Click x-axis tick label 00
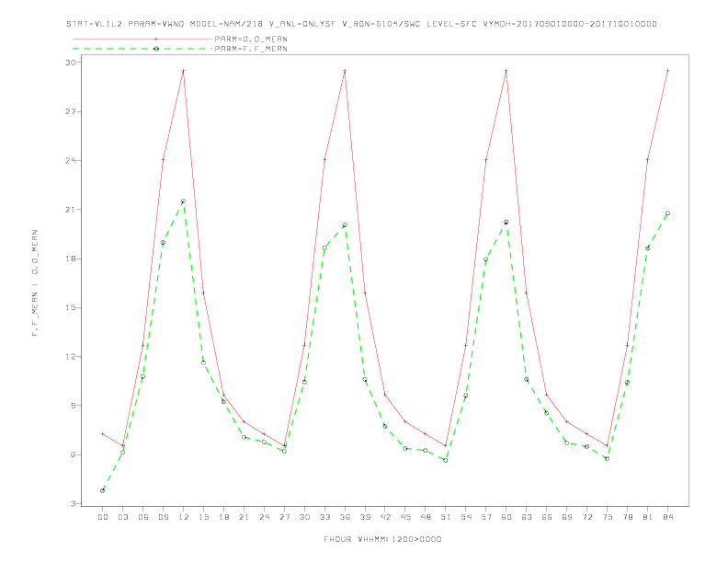 pyautogui.click(x=103, y=517)
